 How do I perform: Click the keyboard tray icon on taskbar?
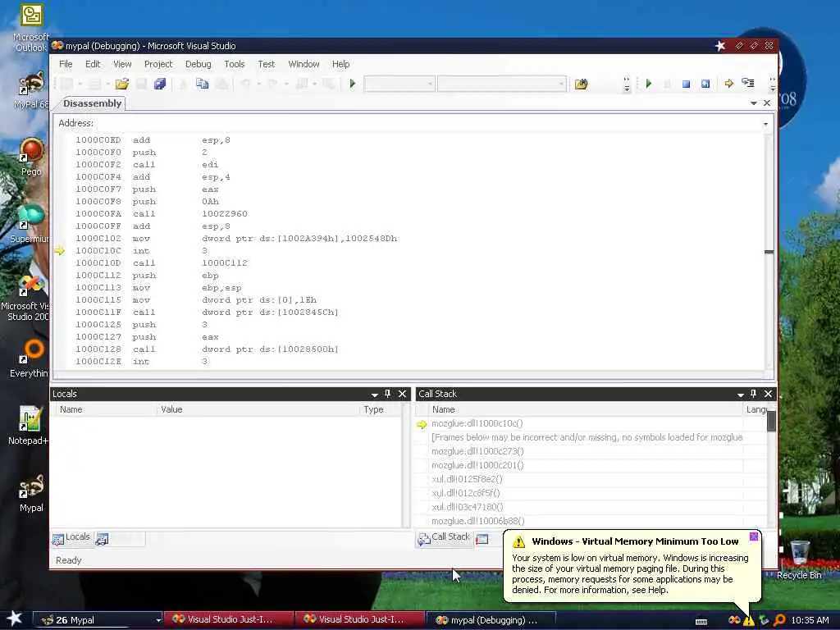coord(701,622)
